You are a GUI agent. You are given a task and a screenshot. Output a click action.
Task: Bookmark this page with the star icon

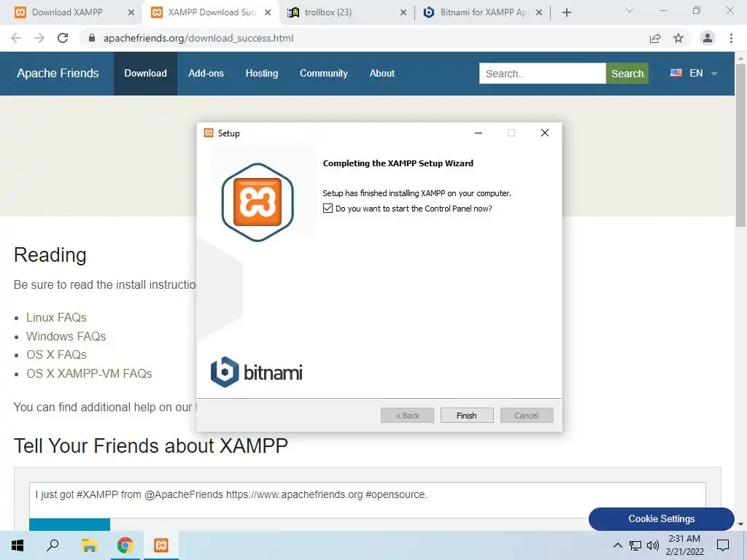tap(678, 38)
